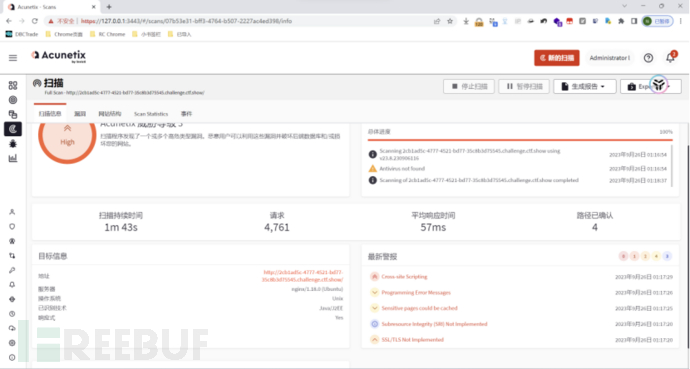Open the cloud icon in sidebar
690x369 pixels.
[x=12, y=328]
